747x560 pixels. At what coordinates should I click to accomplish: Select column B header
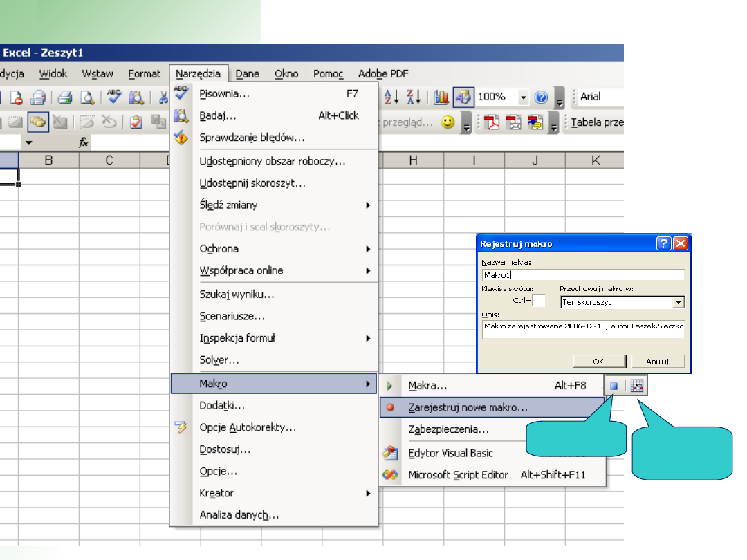click(x=48, y=160)
